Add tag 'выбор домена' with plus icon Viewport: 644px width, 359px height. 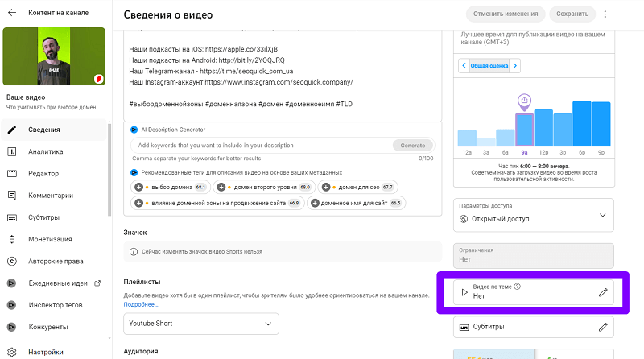pyautogui.click(x=138, y=187)
